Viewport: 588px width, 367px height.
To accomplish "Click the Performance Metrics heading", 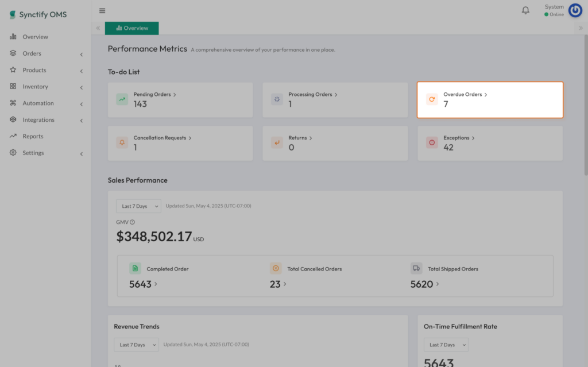I will coord(148,49).
